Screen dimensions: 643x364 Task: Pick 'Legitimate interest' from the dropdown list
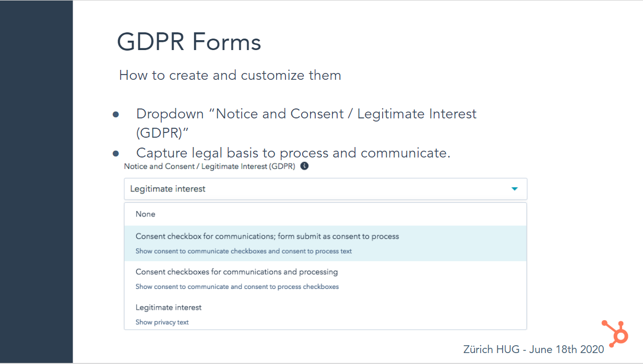169,308
